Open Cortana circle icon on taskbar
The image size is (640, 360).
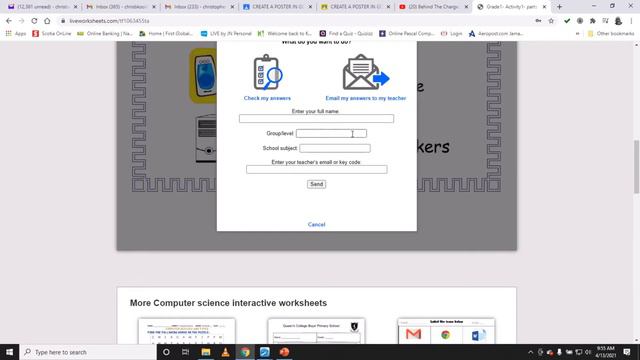(166, 352)
